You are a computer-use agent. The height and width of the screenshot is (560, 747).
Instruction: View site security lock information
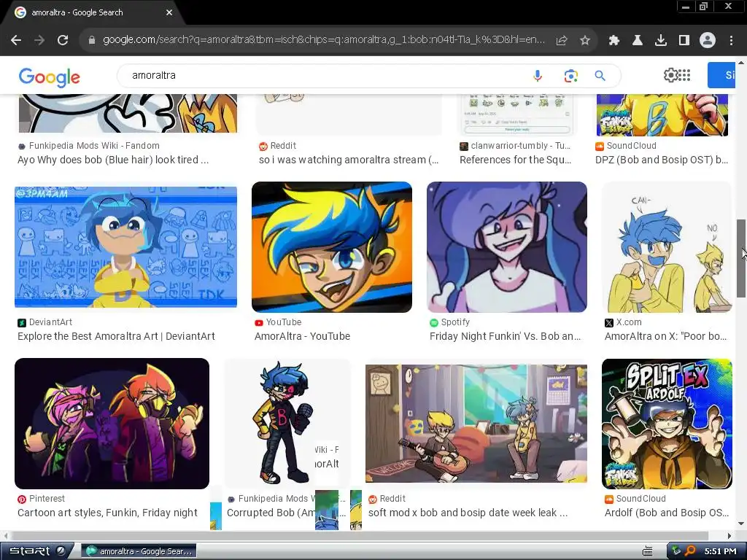92,41
